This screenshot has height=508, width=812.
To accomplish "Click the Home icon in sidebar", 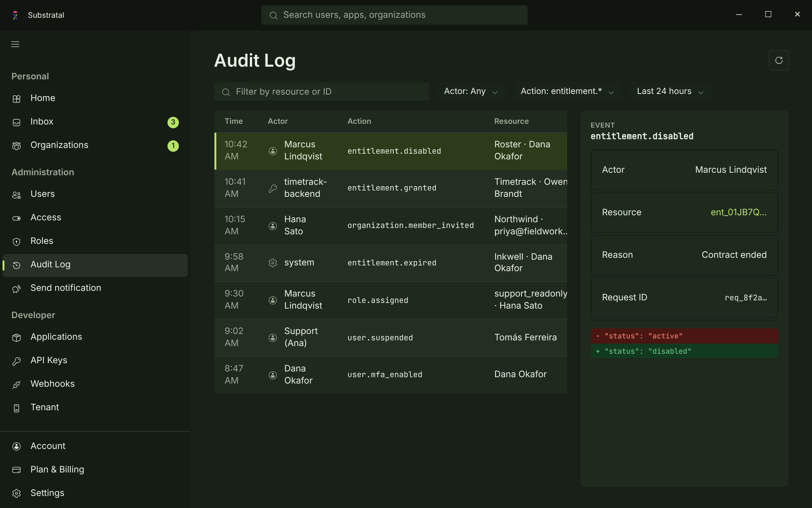I will click(16, 99).
